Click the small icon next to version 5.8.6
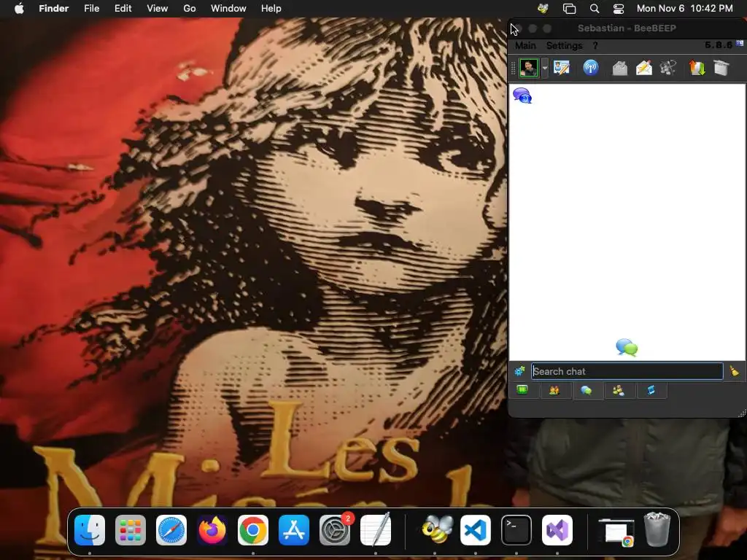Viewport: 747px width, 560px height. coord(740,43)
